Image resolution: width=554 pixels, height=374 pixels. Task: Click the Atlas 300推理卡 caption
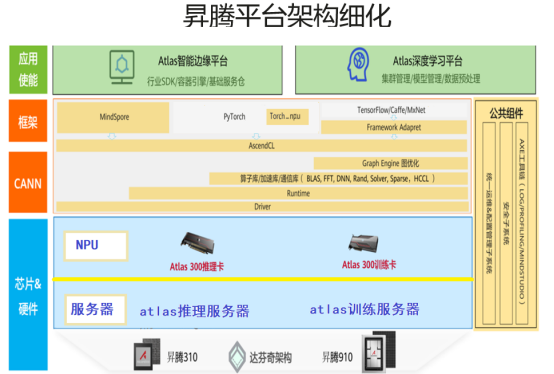[x=197, y=267]
